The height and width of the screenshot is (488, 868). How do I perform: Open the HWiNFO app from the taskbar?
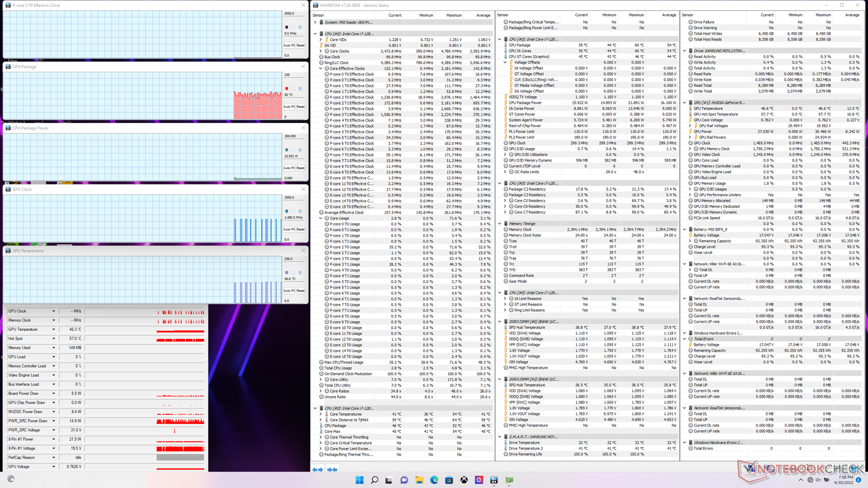point(494,480)
